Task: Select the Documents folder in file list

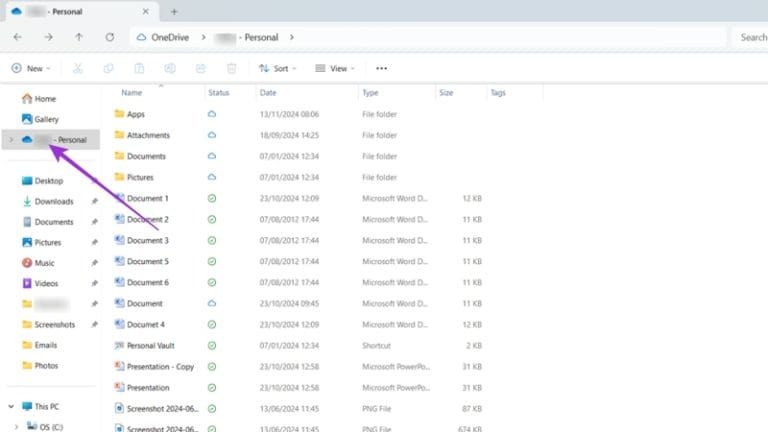Action: click(146, 156)
